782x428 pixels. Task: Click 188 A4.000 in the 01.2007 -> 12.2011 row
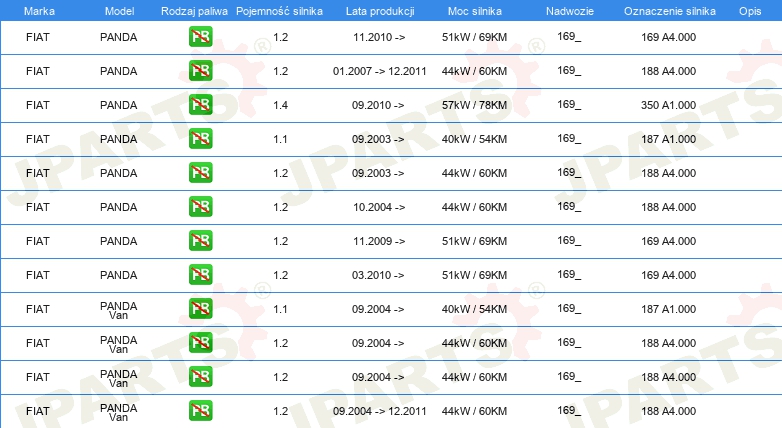668,71
